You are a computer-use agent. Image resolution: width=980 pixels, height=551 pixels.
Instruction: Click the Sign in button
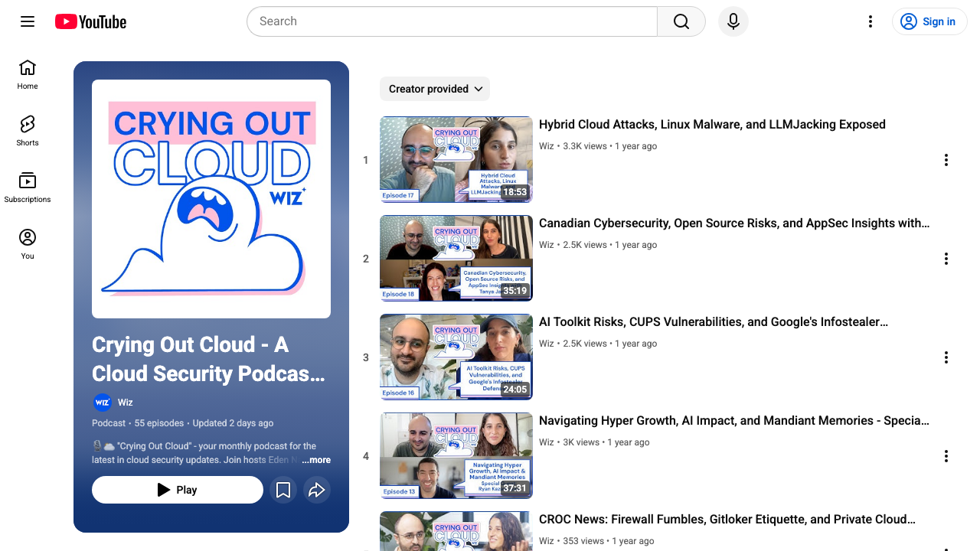pos(929,21)
